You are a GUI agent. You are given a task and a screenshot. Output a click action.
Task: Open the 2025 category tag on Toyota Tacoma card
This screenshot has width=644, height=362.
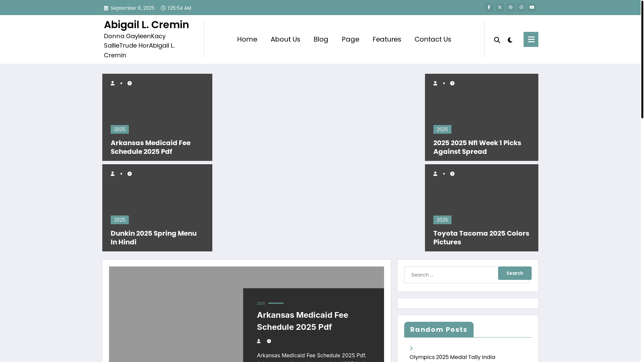pyautogui.click(x=442, y=220)
